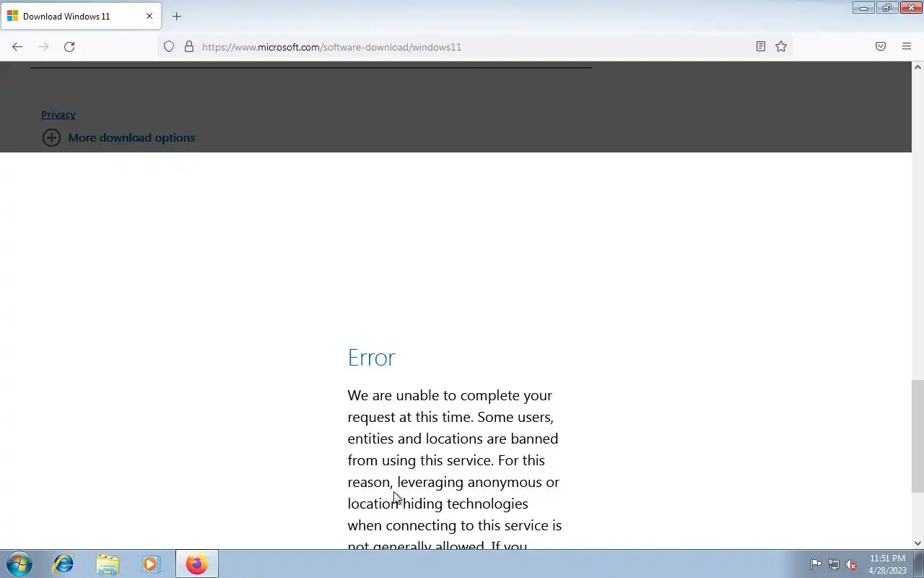The image size is (924, 578).
Task: Launch Internet Explorer from the taskbar
Action: point(64,564)
